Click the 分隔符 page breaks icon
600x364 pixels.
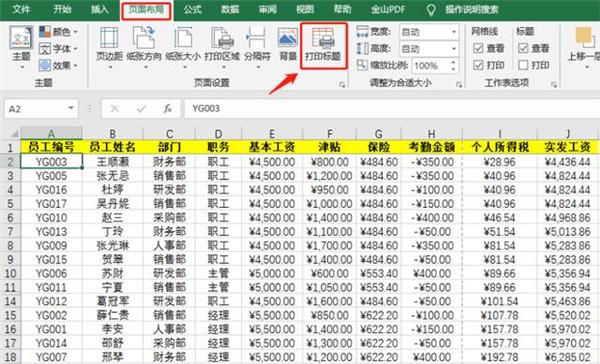click(257, 38)
